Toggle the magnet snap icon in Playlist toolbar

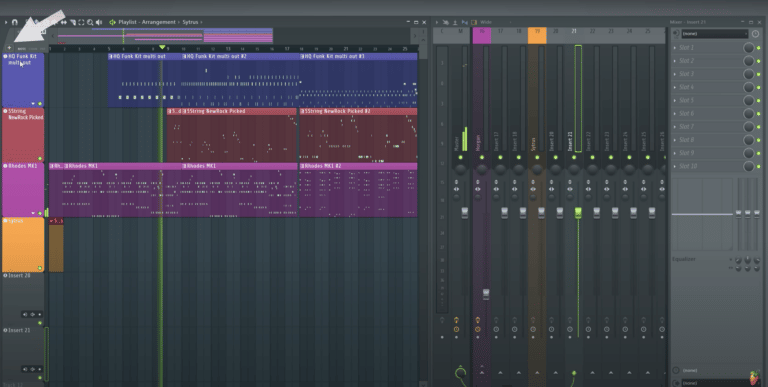[x=15, y=22]
